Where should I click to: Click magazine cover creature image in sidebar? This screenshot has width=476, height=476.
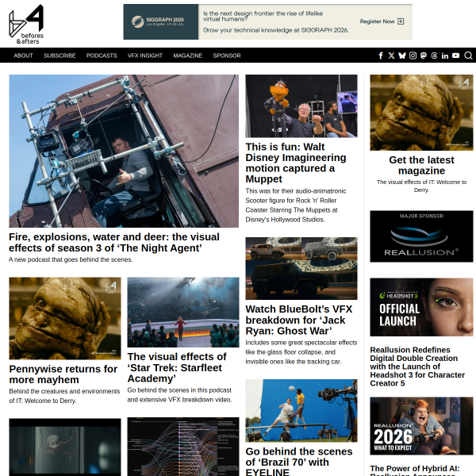421,113
